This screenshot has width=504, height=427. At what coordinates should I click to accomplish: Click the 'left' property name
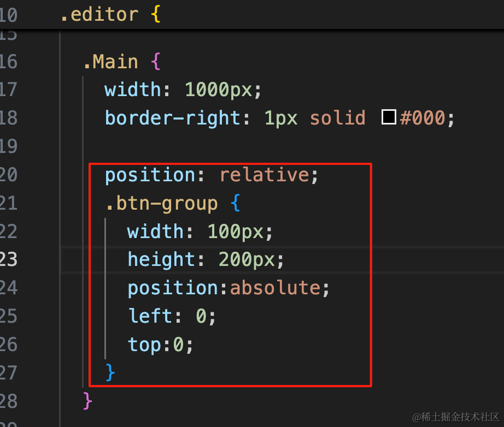coord(150,316)
